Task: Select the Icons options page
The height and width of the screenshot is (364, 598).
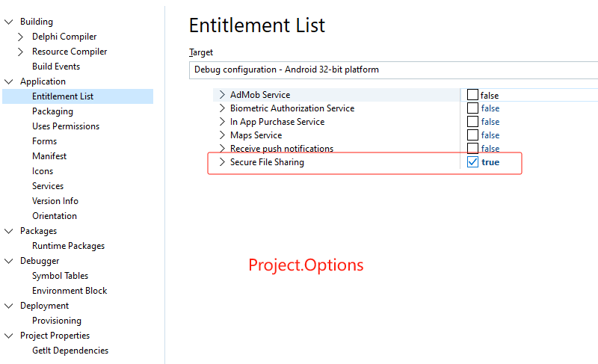Action: point(43,171)
